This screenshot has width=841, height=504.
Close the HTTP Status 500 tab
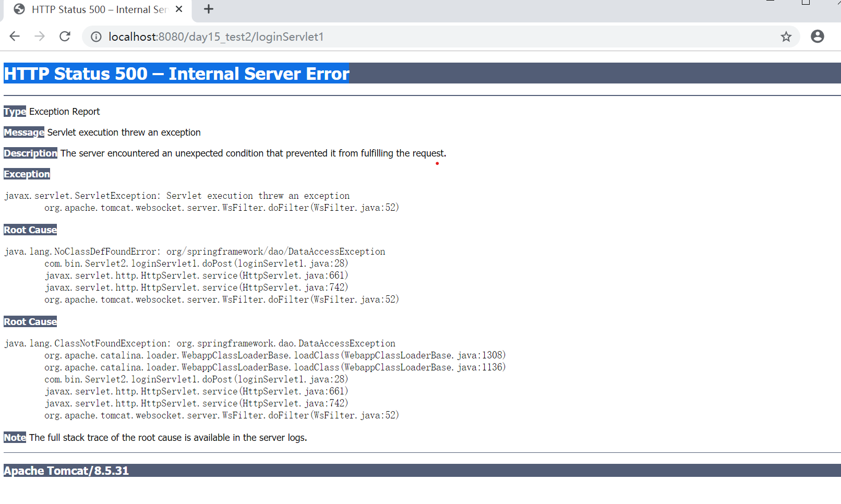(179, 9)
